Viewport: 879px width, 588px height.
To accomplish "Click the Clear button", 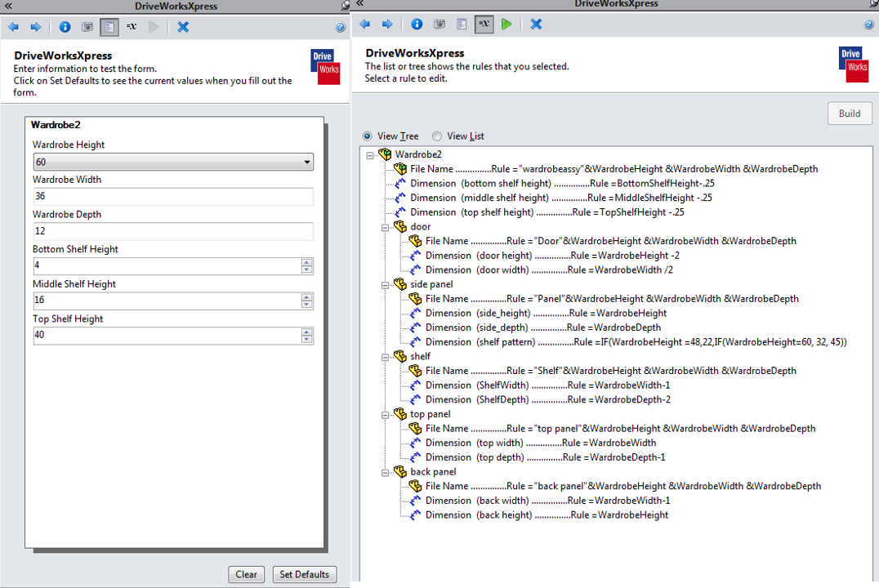I will tap(246, 574).
